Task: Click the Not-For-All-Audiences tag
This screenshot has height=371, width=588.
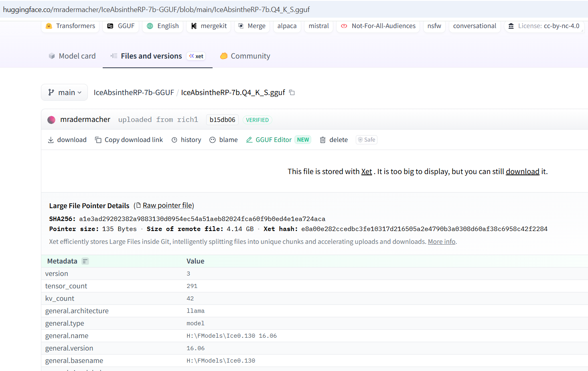Action: [x=378, y=26]
